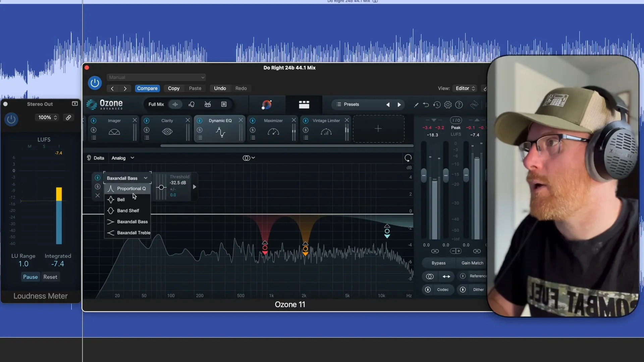The width and height of the screenshot is (644, 362).
Task: Open the Master Assistant icon
Action: click(x=267, y=105)
